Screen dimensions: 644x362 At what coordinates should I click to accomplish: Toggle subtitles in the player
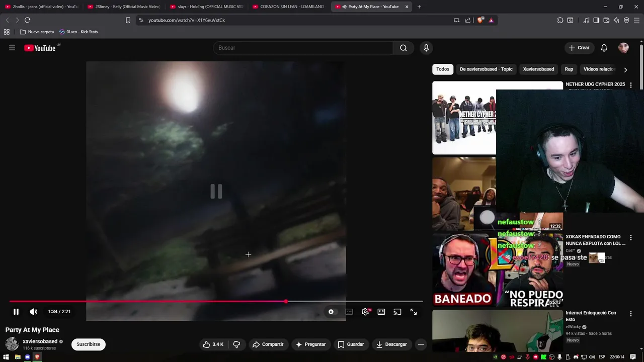pos(349,312)
